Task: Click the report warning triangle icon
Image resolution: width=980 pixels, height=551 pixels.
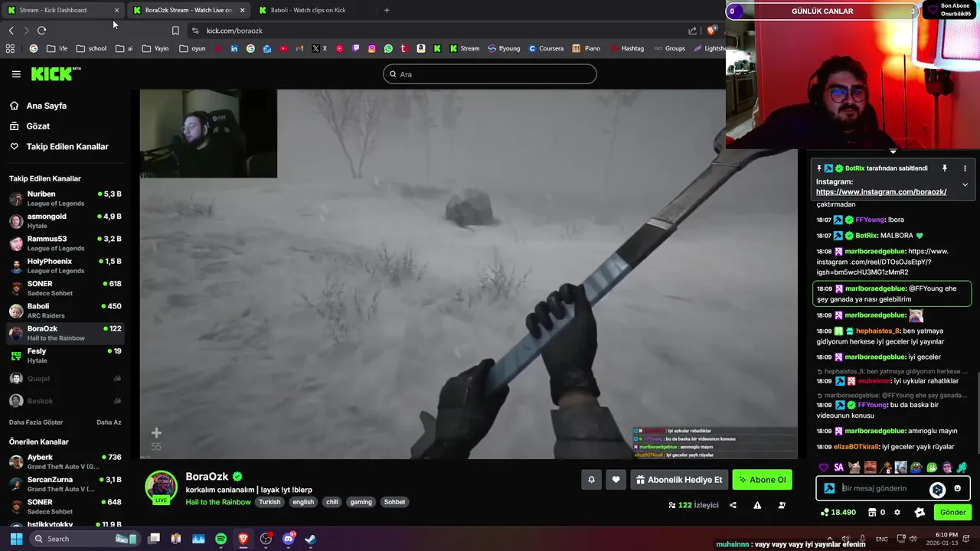Action: coord(757,505)
